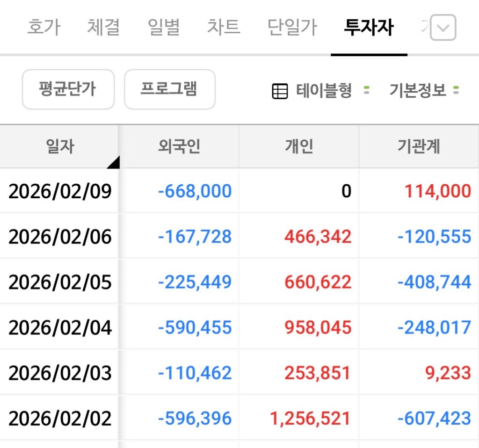Click the 개인 column header
Viewport: 479px width, 448px height.
click(299, 147)
